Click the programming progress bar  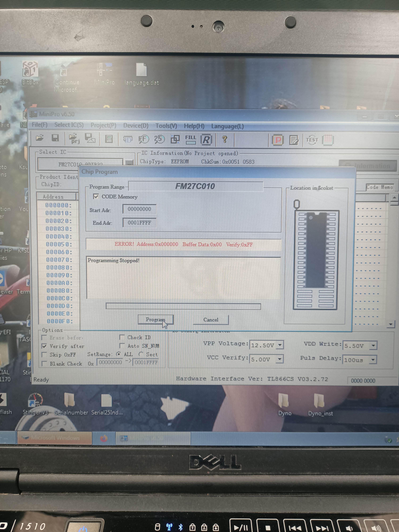[x=183, y=306]
